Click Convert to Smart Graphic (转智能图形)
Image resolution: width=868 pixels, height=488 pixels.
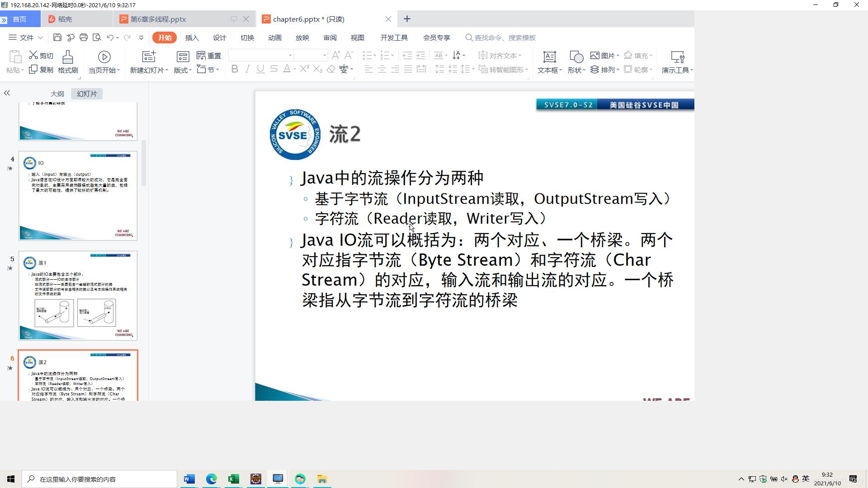click(503, 70)
